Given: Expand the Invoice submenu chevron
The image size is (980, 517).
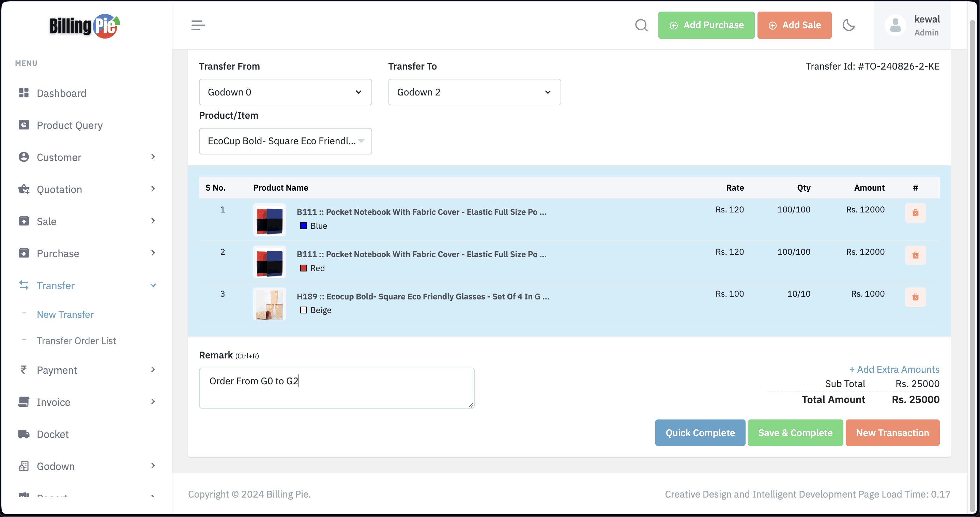Looking at the screenshot, I should (153, 402).
